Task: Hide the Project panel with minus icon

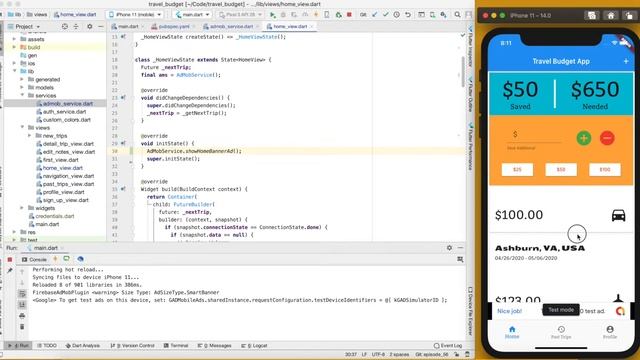Action: tap(101, 27)
